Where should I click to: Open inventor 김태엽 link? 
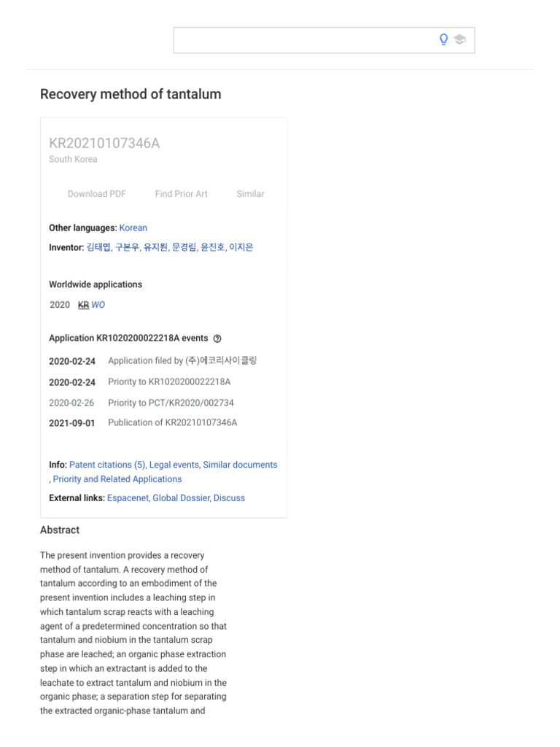click(98, 247)
